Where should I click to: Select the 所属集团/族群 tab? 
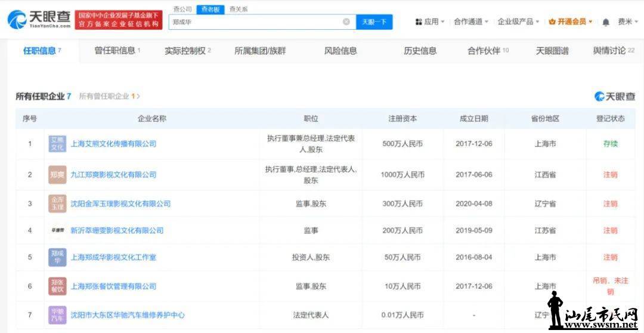[x=260, y=51]
